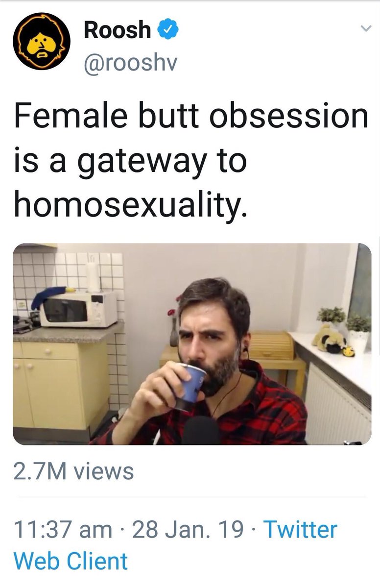Click the blue verified badge
380x588 pixels.
coord(167,30)
